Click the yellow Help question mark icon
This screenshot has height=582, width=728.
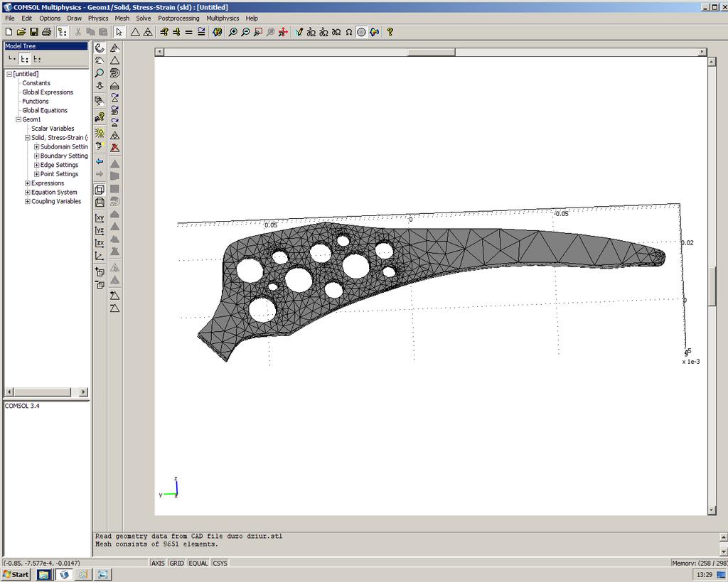(x=390, y=32)
